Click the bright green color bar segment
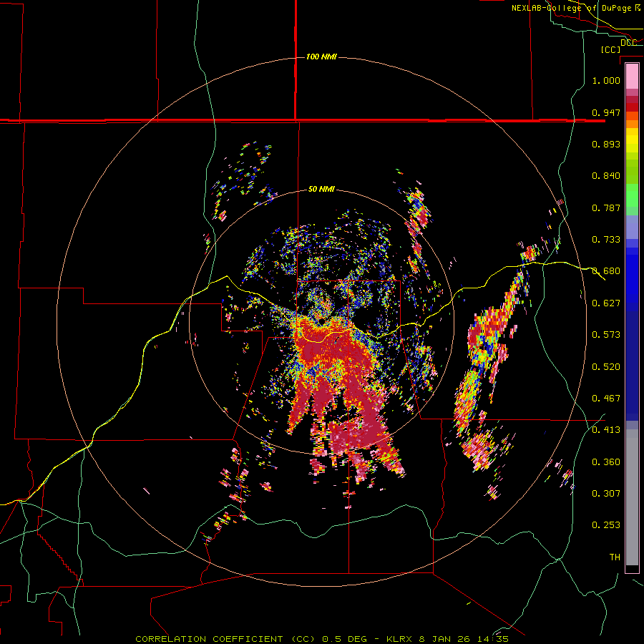The height and width of the screenshot is (644, 644). pos(632,195)
